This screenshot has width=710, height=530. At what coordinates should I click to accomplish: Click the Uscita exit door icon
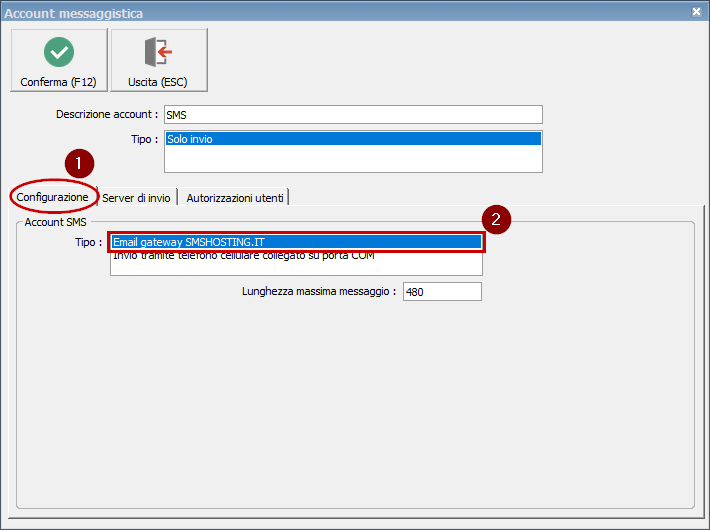coord(158,52)
